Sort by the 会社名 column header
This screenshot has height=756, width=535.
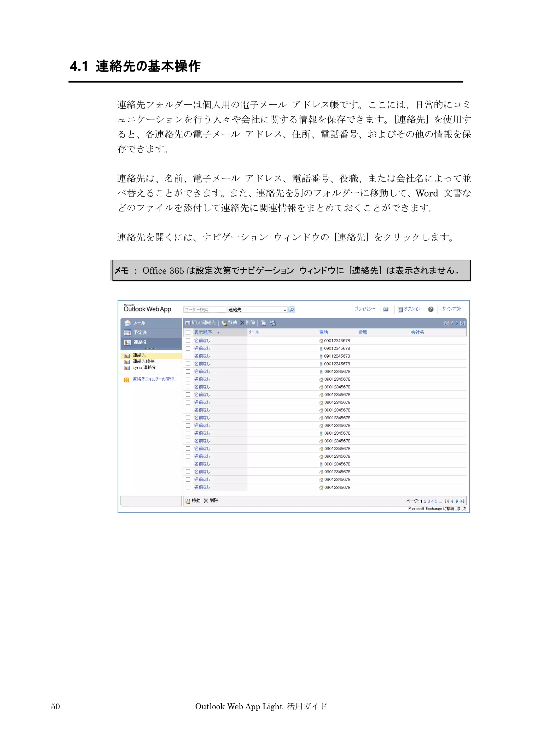click(417, 332)
